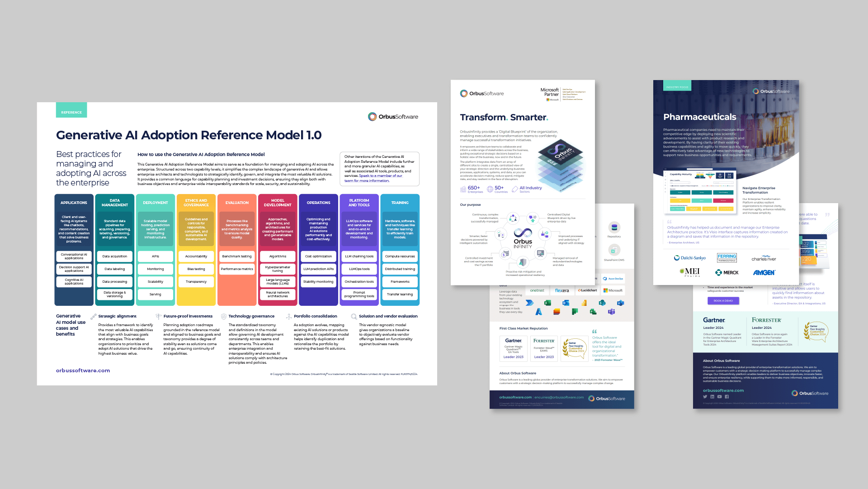
Task: Click the cycle icon beside Continuous, complex transformation
Action: 513,218
